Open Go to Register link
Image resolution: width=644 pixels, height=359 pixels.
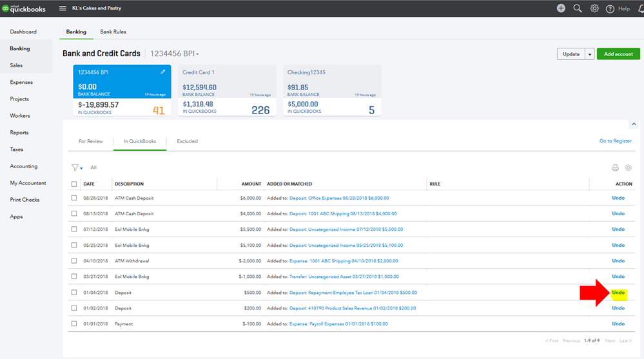click(615, 141)
